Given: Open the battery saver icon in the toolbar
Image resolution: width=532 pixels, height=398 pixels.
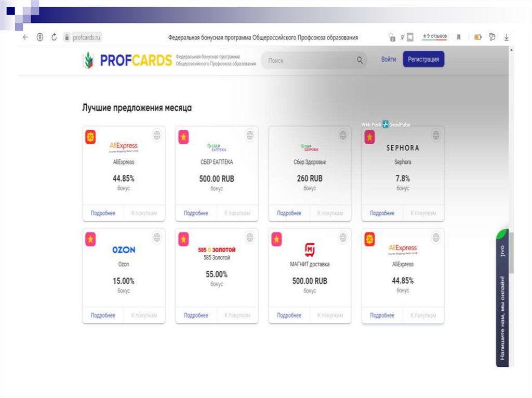Looking at the screenshot, I should click(478, 37).
